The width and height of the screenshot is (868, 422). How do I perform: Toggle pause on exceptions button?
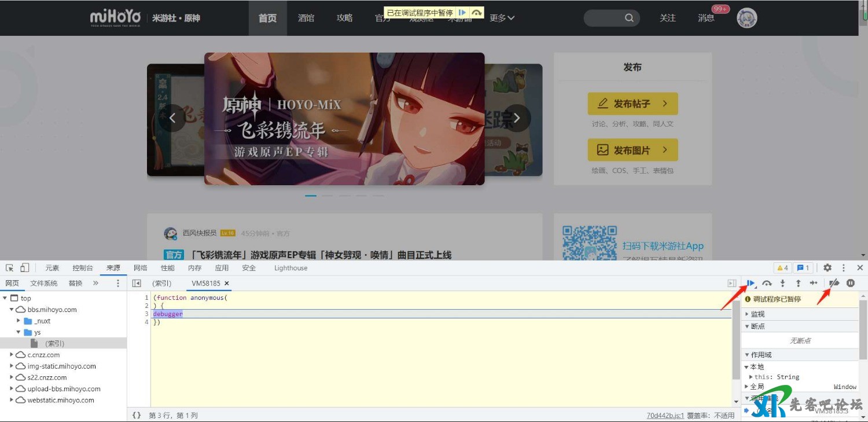click(851, 283)
